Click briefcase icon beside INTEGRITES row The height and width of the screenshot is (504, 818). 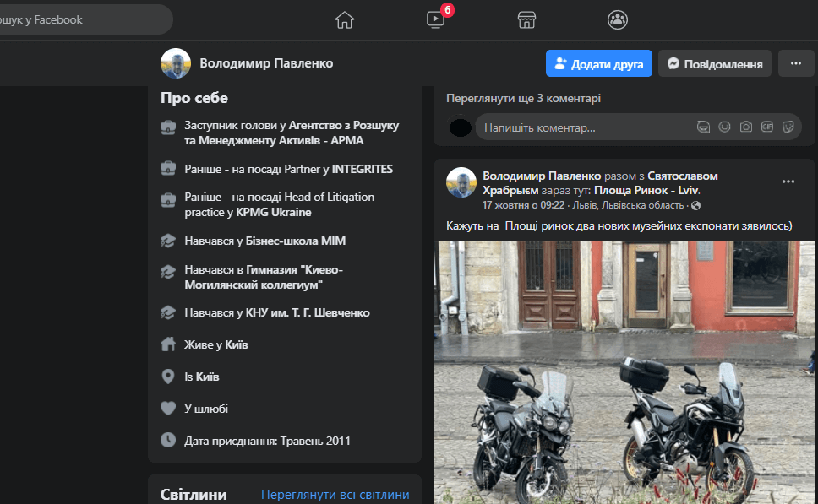click(x=168, y=168)
